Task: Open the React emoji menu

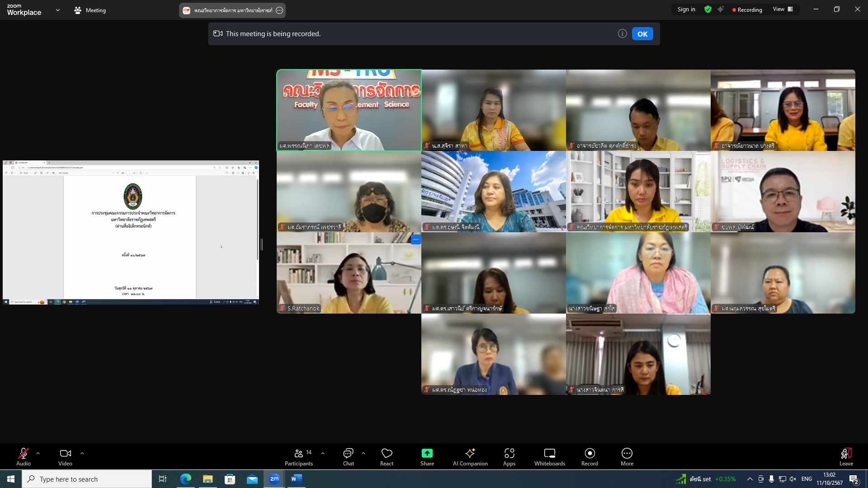Action: (x=387, y=456)
